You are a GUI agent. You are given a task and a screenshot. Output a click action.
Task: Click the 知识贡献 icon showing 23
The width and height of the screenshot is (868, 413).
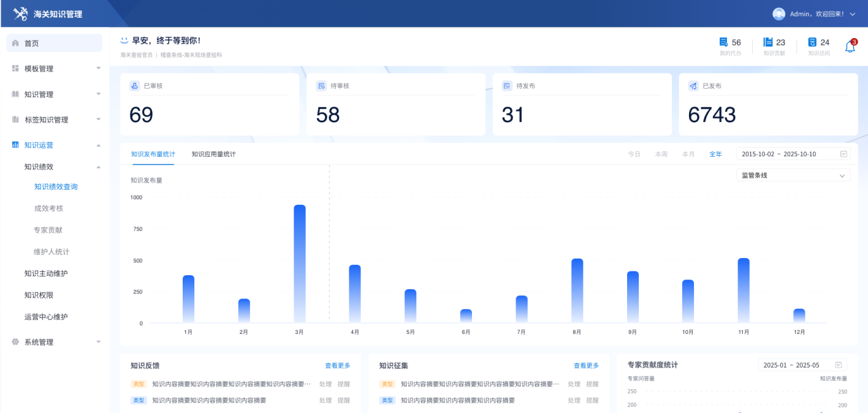767,42
